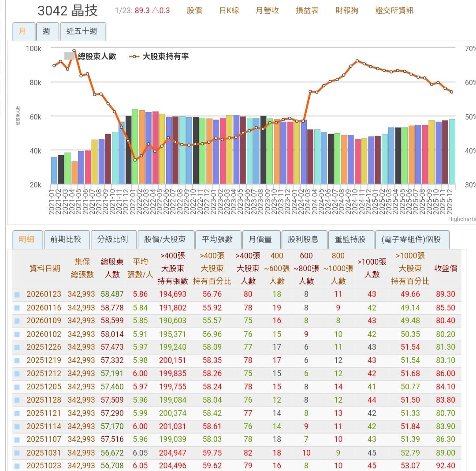Select the 月 tab above the chart
This screenshot has width=476, height=471.
click(x=24, y=31)
